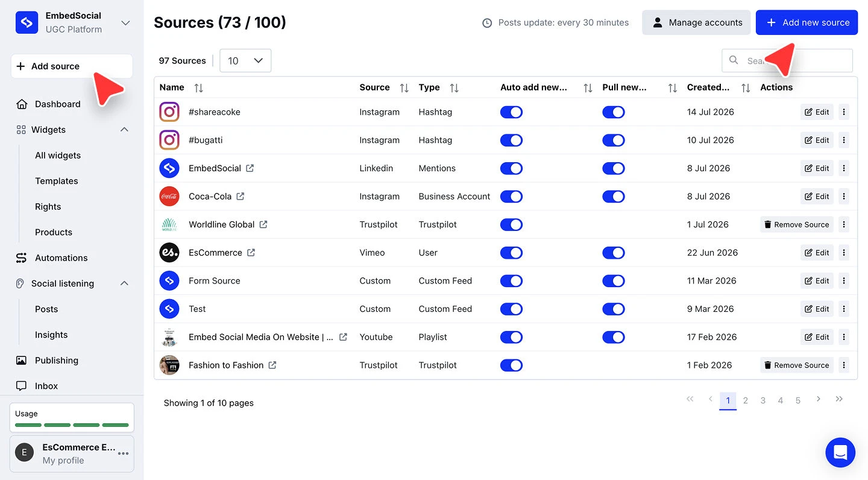Click the #shareacoke Instagram logo
The height and width of the screenshot is (480, 868).
click(169, 112)
